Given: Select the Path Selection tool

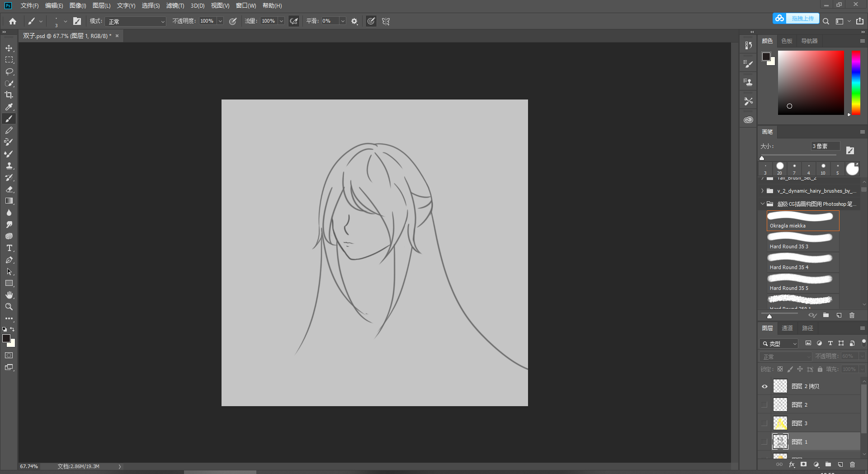Looking at the screenshot, I should [x=9, y=271].
